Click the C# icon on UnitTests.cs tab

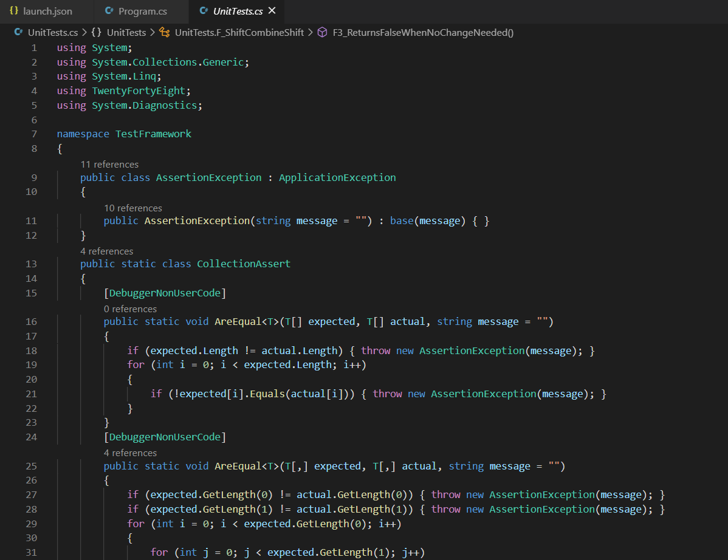coord(204,11)
